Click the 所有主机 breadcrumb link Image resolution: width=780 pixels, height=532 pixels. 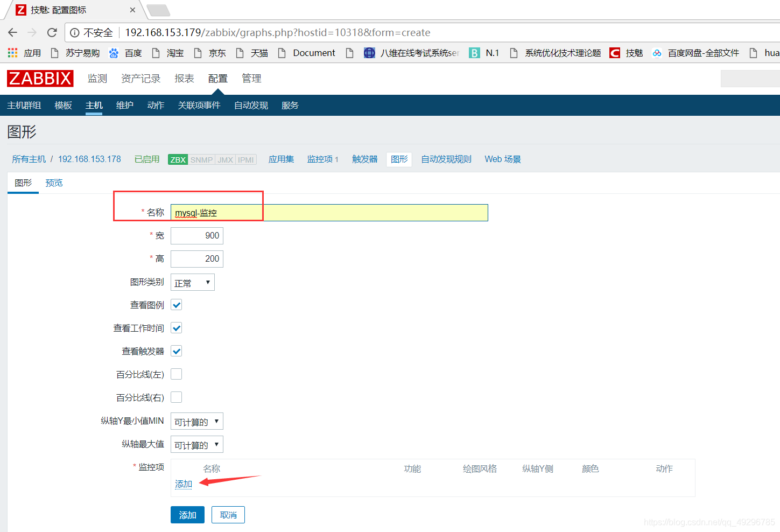click(x=29, y=159)
